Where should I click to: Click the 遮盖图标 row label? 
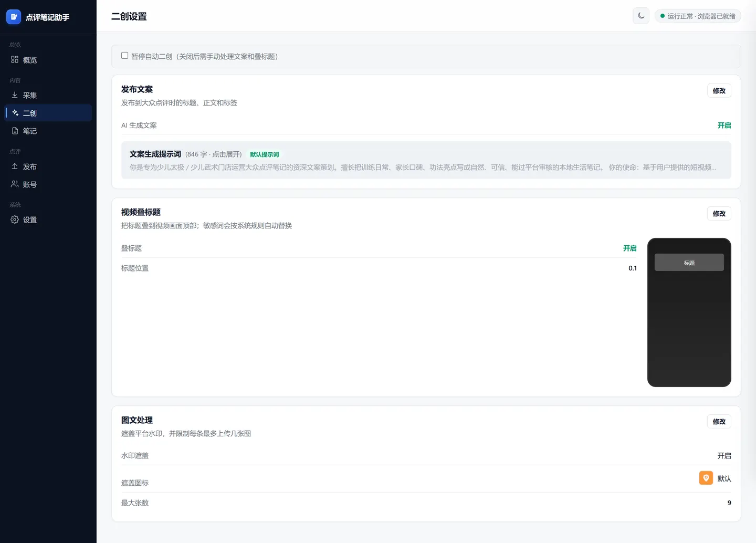pos(135,483)
